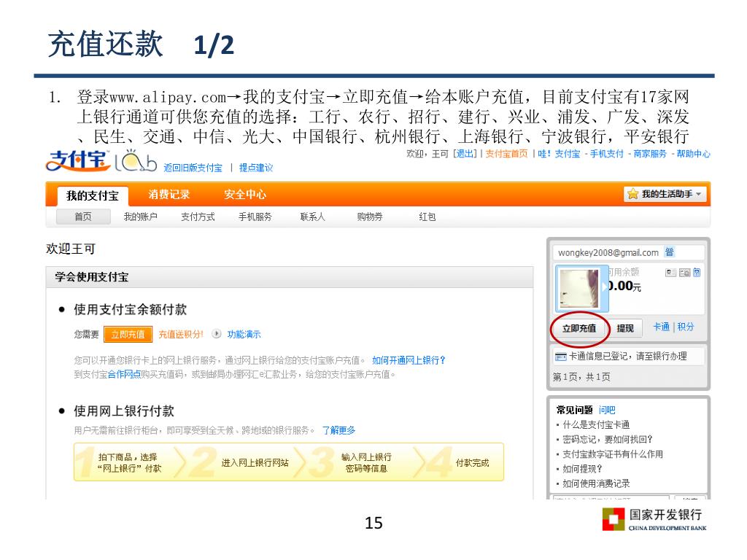Click 返回旧版支付宝 link
The width and height of the screenshot is (747, 560).
coord(193,168)
